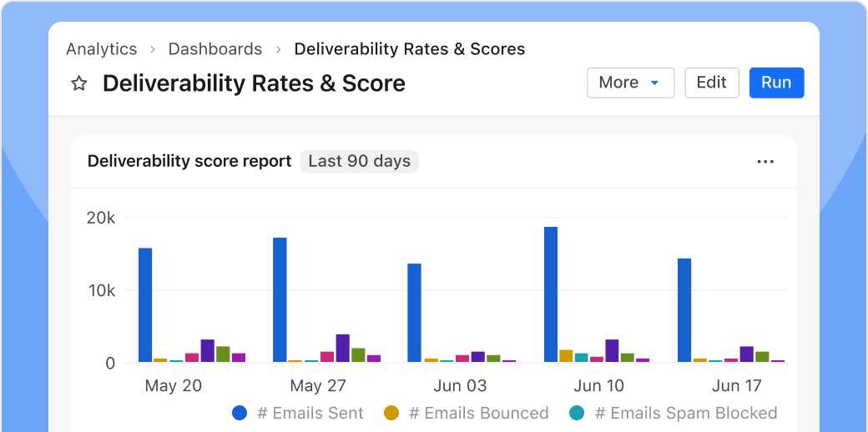The image size is (868, 432).
Task: Click the 10k y-axis value
Action: [x=102, y=290]
